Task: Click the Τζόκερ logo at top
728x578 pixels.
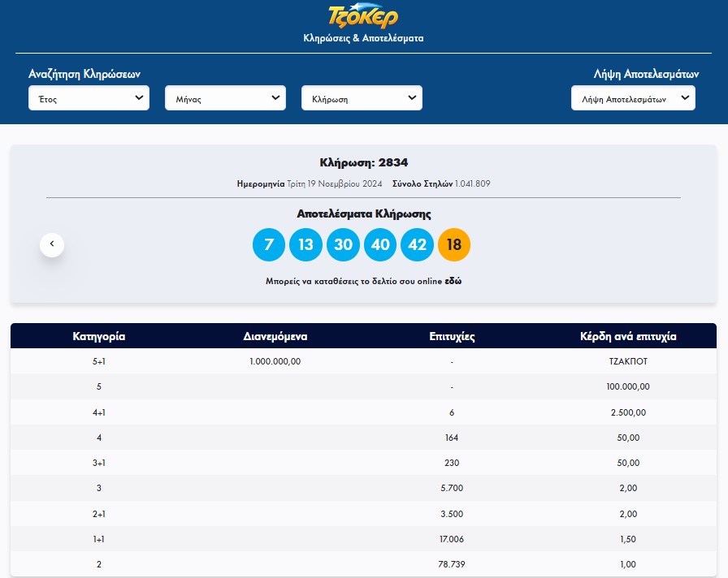Action: point(362,15)
